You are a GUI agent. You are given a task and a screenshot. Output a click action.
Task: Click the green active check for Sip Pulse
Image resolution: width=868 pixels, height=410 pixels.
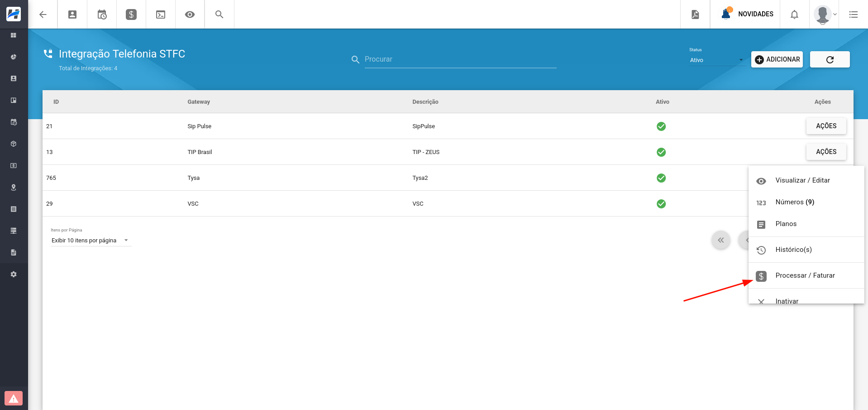[x=661, y=126]
